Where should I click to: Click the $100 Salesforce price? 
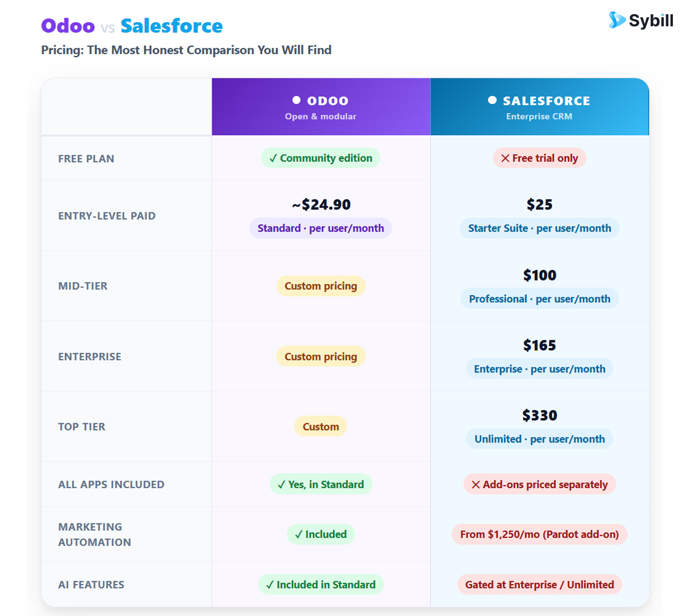point(539,275)
